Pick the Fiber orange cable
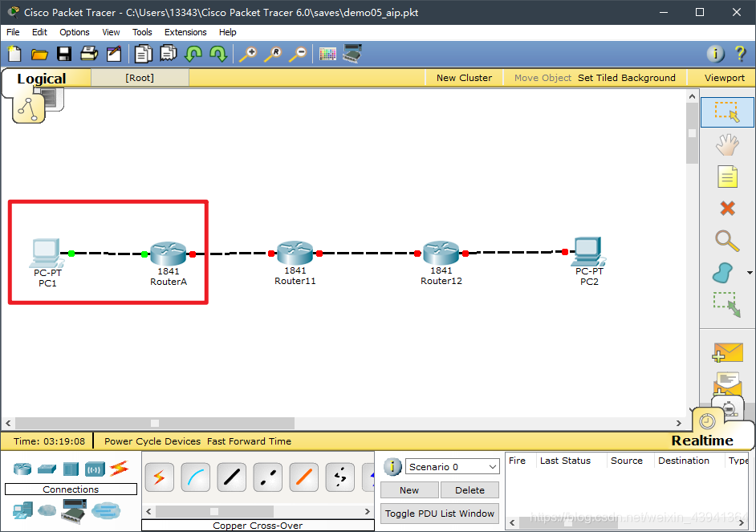The width and height of the screenshot is (756, 532). point(303,477)
